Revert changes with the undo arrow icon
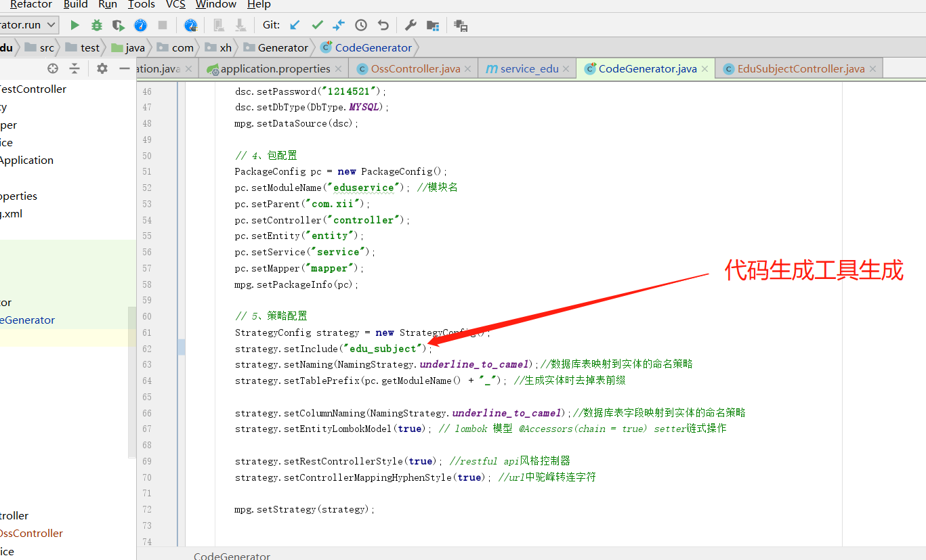The width and height of the screenshot is (926, 560). point(383,25)
